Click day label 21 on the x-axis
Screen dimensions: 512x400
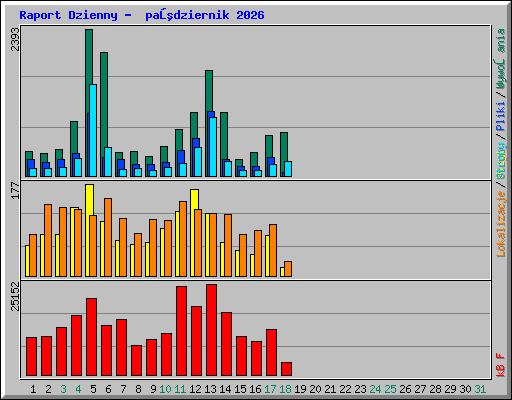coord(330,389)
